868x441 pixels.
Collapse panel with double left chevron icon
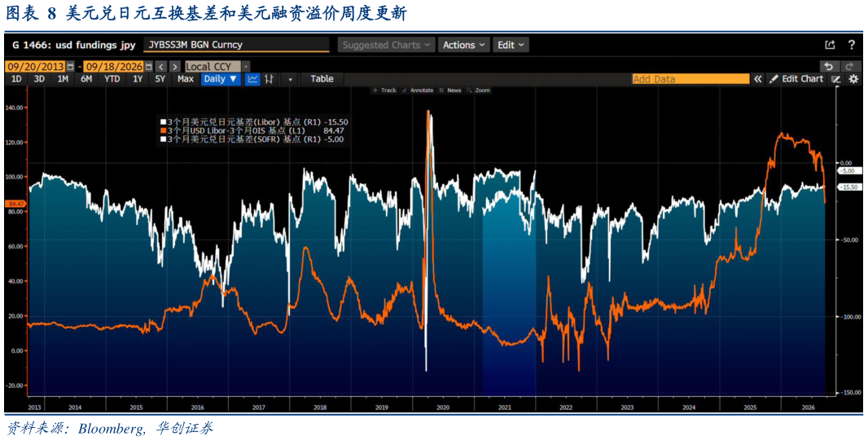(757, 79)
